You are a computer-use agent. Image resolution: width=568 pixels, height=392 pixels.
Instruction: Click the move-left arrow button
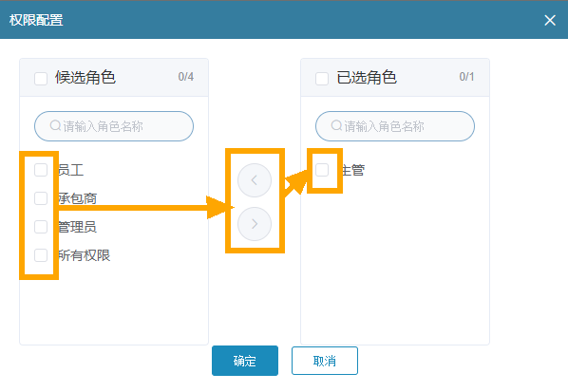[255, 180]
